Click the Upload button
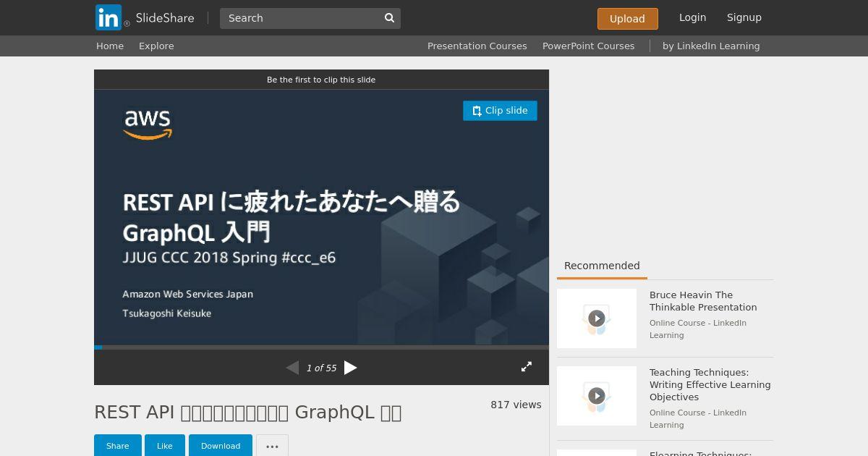Screen dimensions: 868x456 pyautogui.click(x=627, y=19)
